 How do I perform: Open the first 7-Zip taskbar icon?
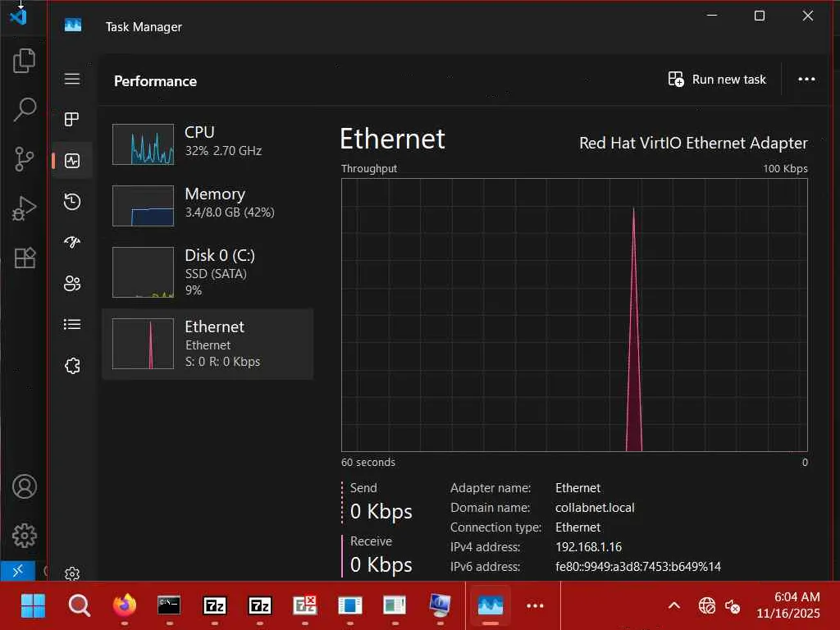point(215,606)
